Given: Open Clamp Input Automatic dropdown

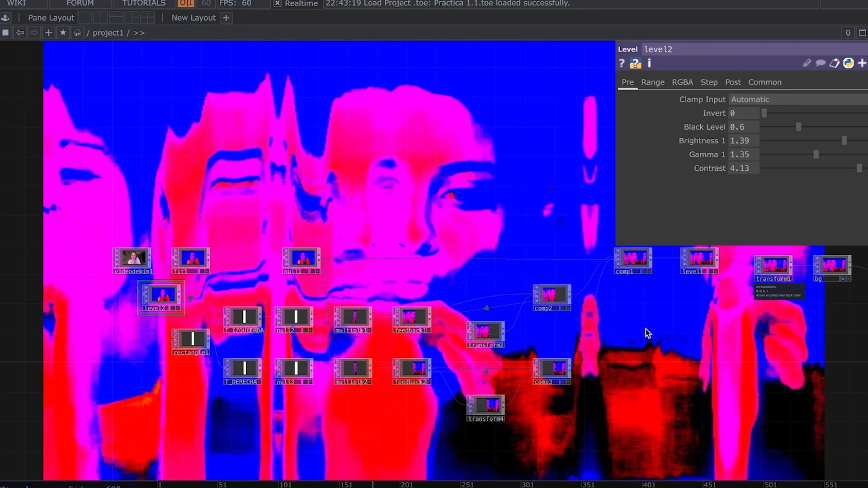Looking at the screenshot, I should pos(798,99).
